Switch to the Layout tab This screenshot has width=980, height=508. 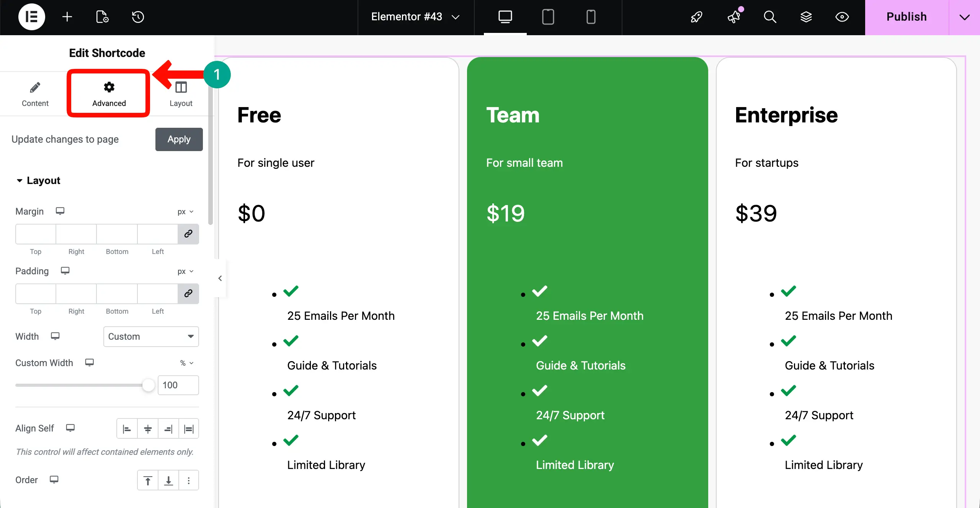[x=180, y=94]
